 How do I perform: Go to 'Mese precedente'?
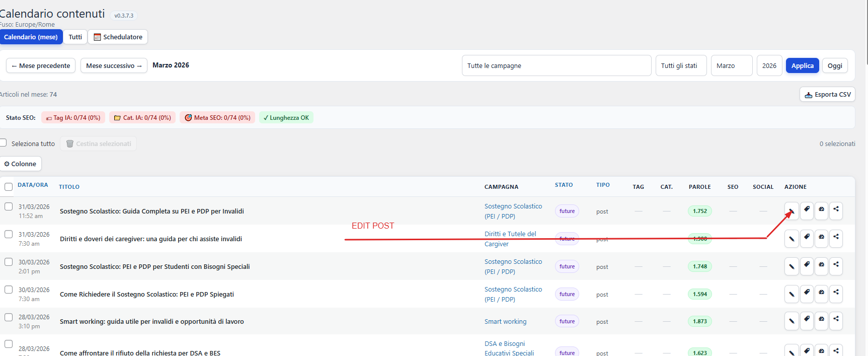tap(41, 65)
